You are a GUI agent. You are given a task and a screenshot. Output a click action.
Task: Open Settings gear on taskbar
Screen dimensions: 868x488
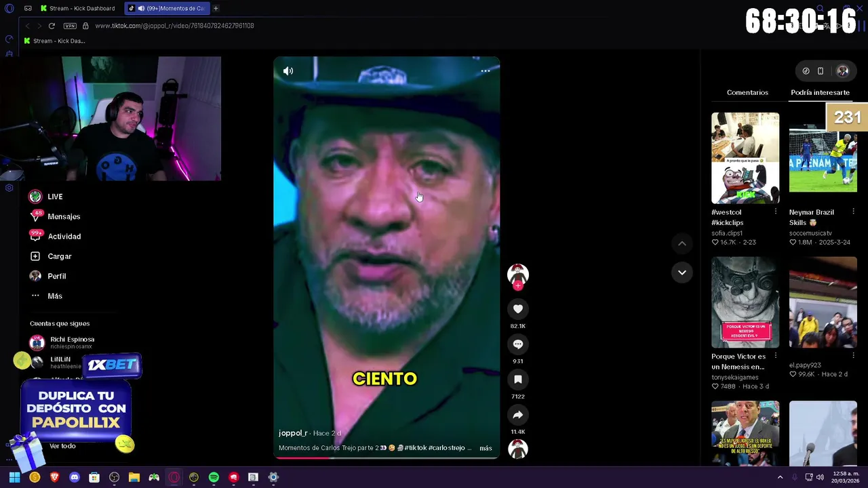[273, 477]
